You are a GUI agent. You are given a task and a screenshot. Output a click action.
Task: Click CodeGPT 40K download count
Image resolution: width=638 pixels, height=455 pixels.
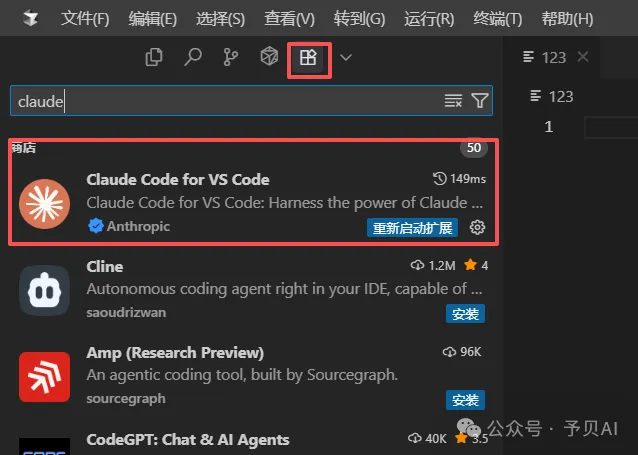(427, 438)
